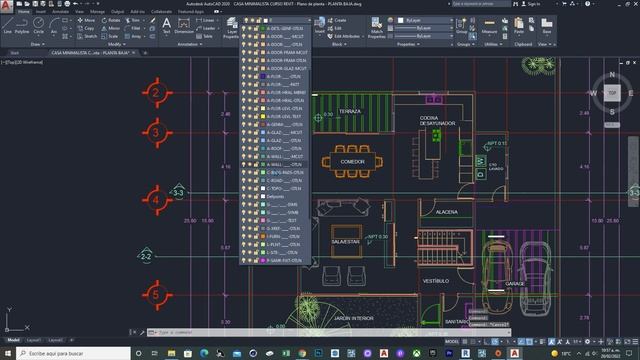This screenshot has width=640, height=360.
Task: Toggle on/off bulb for A-ROOF-OTLN layer
Action: pos(244,148)
